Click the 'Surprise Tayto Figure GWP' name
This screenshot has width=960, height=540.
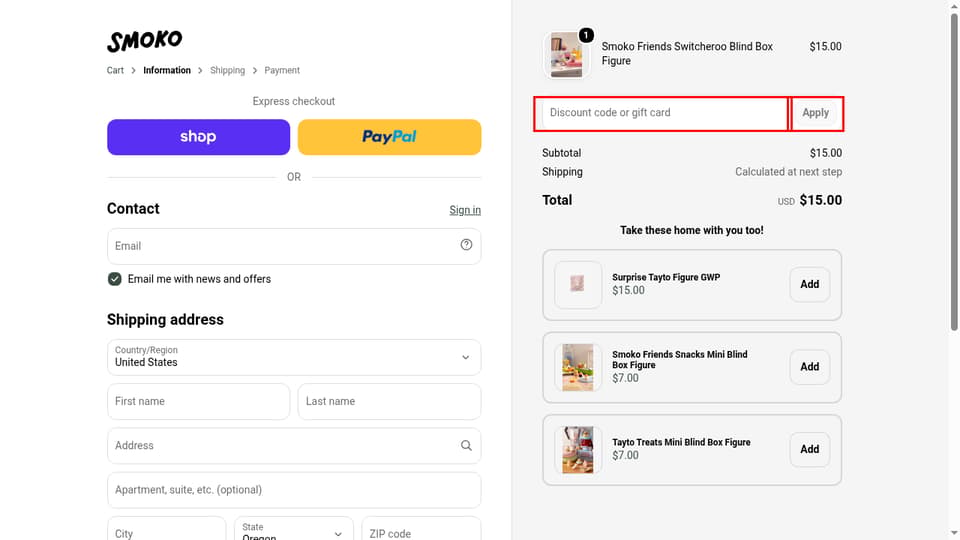(666, 277)
